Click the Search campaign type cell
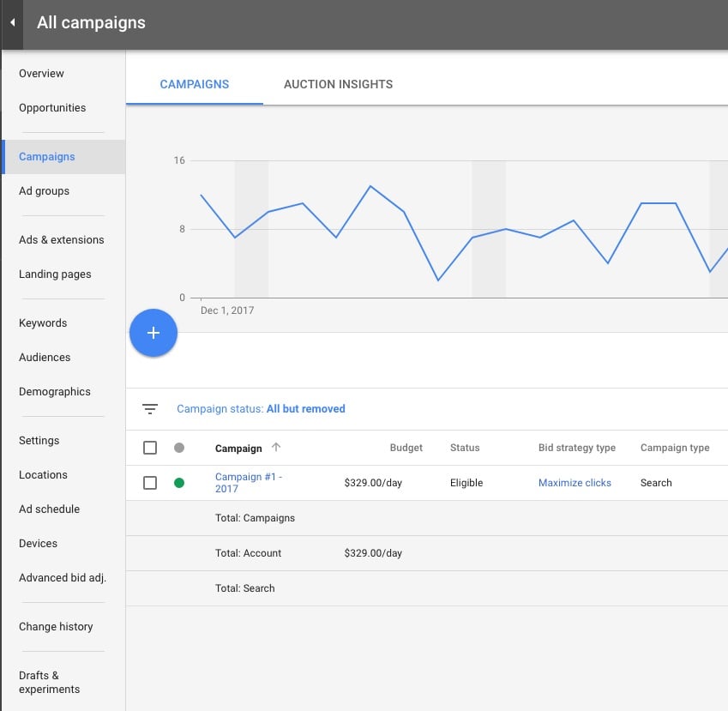The image size is (728, 711). pos(656,483)
